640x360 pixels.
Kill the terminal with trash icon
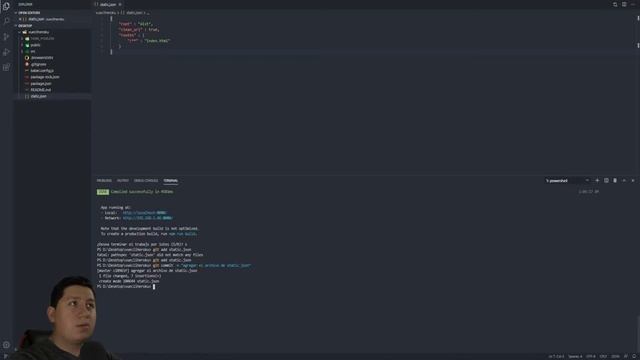pyautogui.click(x=615, y=180)
